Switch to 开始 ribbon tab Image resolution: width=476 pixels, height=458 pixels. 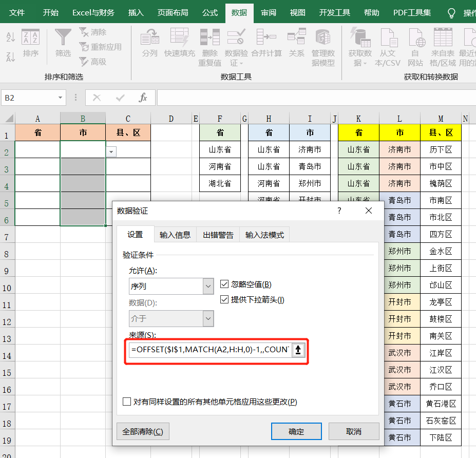tap(50, 12)
